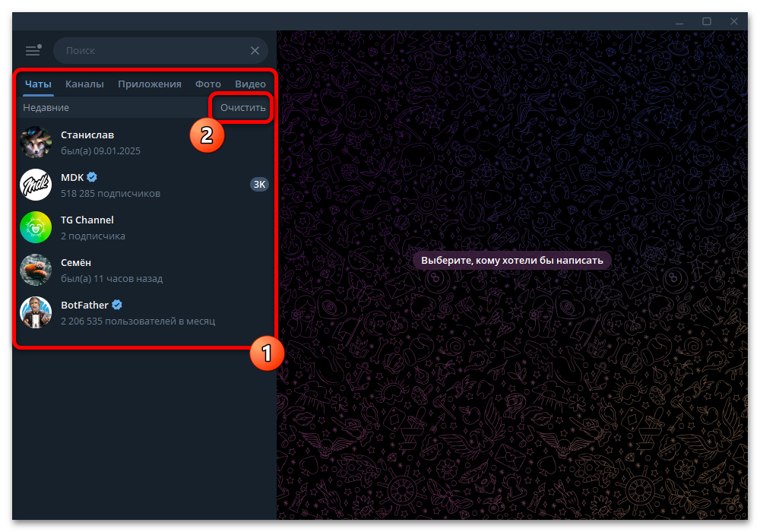Minimize the Telegram window
The height and width of the screenshot is (532, 760).
(679, 22)
